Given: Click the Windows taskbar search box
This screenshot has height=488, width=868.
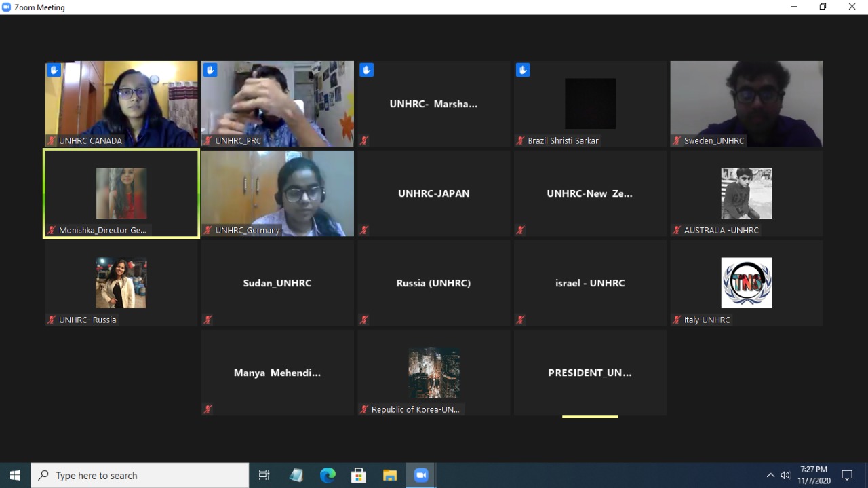Looking at the screenshot, I should click(140, 475).
